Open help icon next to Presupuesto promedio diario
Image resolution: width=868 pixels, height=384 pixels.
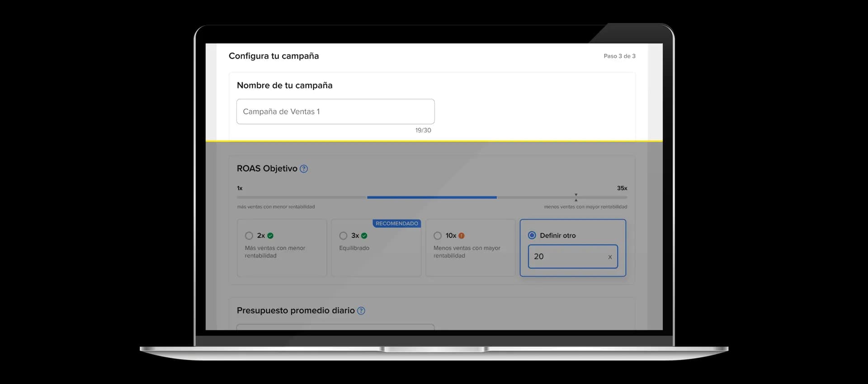coord(361,311)
